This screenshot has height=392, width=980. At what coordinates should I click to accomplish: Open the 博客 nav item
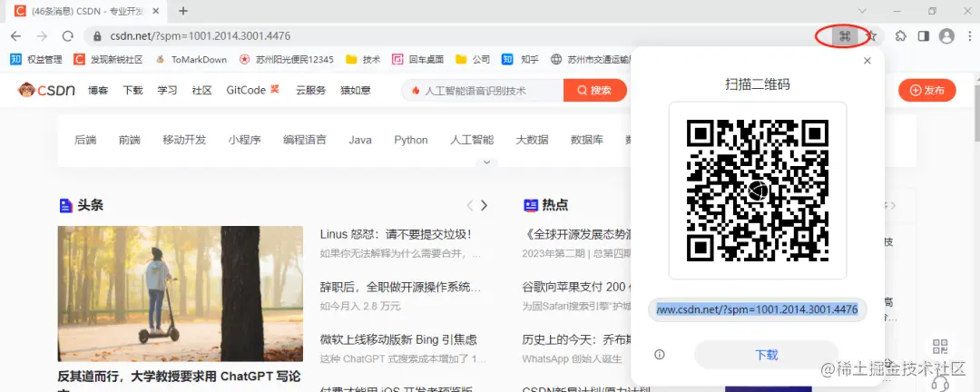click(x=98, y=90)
